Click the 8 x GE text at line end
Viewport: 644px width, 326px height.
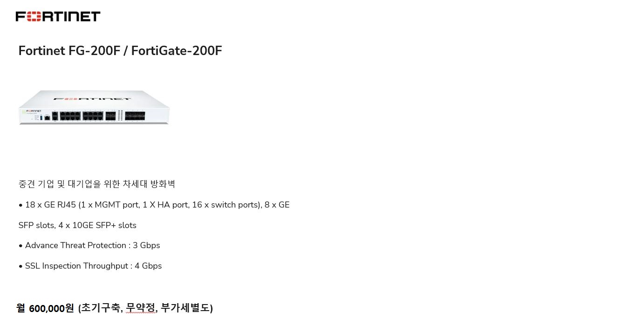[x=277, y=205]
